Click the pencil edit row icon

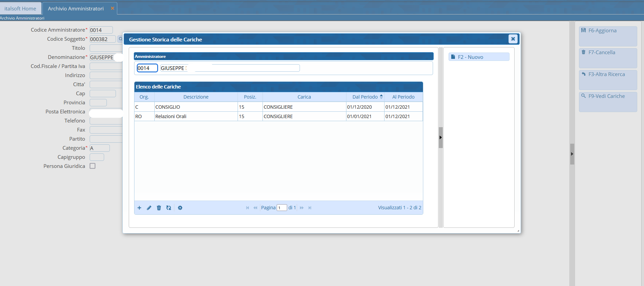149,208
